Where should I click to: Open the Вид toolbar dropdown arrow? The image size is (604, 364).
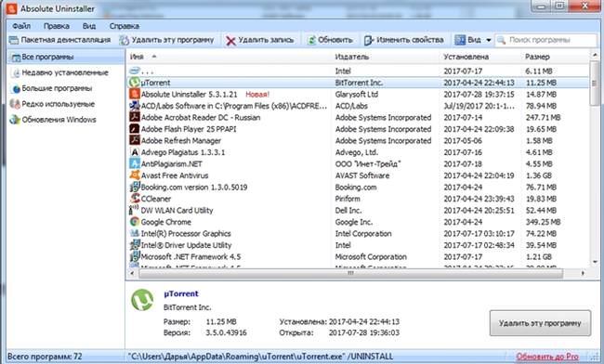click(489, 40)
